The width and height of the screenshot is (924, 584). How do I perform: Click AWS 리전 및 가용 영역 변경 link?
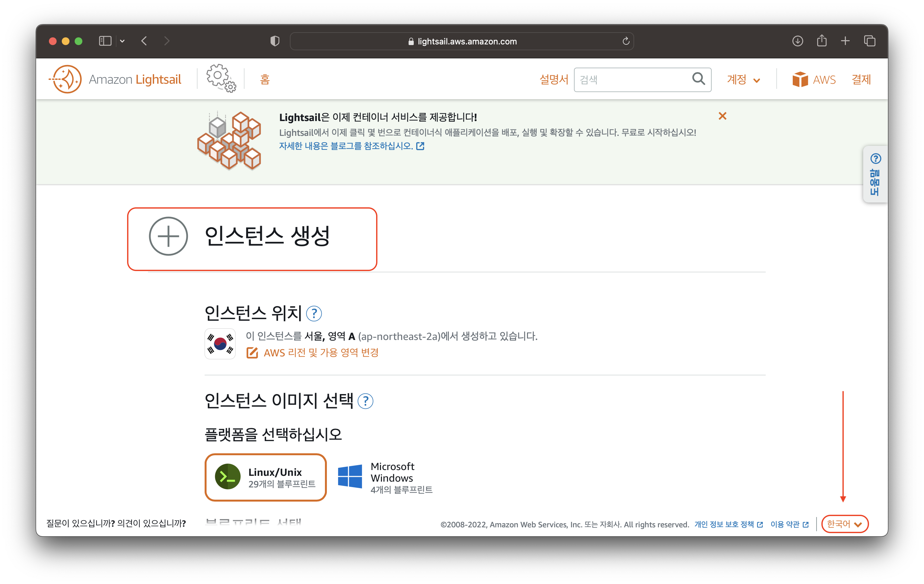coord(320,353)
